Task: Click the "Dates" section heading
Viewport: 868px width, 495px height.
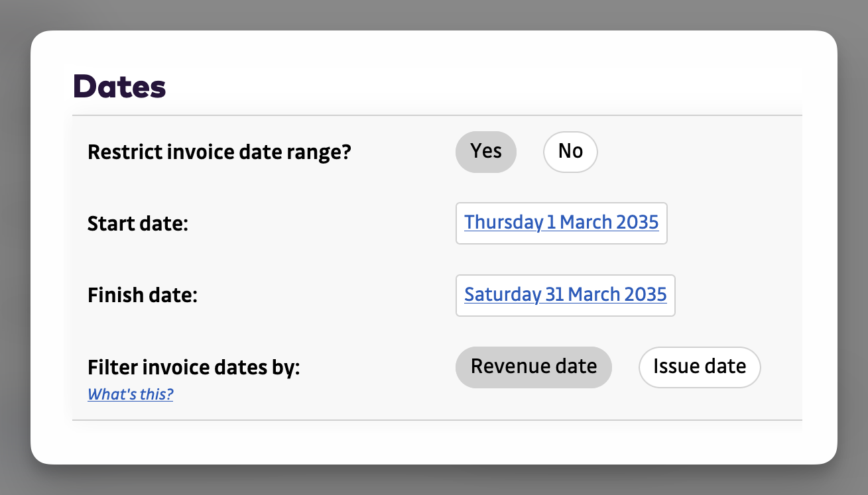Action: tap(120, 86)
